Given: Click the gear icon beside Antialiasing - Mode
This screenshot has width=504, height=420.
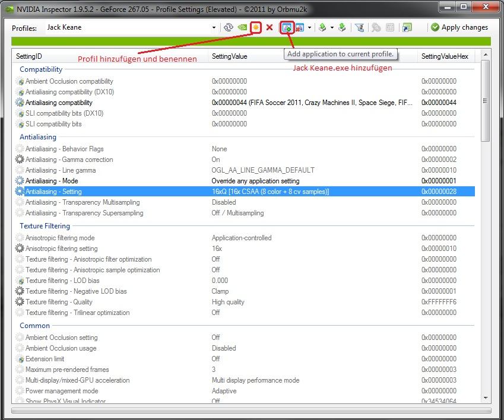Looking at the screenshot, I should tap(20, 181).
